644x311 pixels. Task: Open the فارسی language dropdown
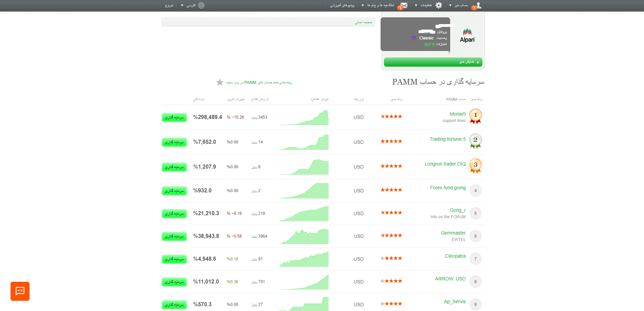[x=188, y=5]
